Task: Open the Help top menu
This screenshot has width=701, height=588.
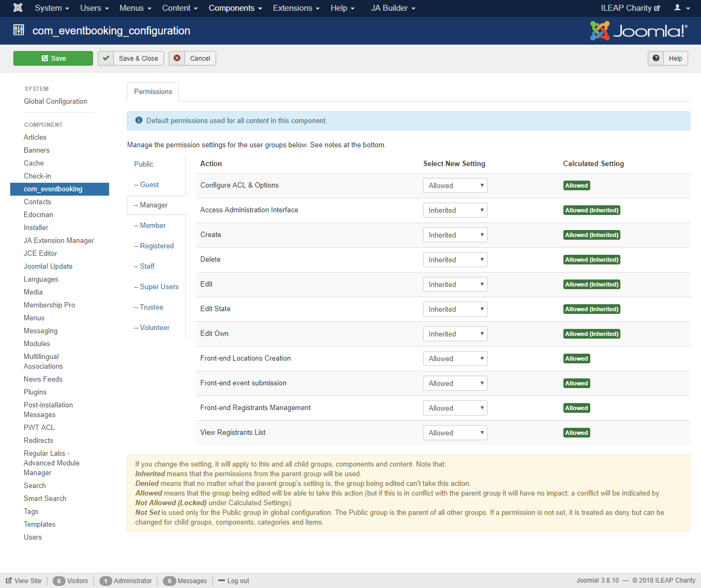Action: pyautogui.click(x=342, y=8)
